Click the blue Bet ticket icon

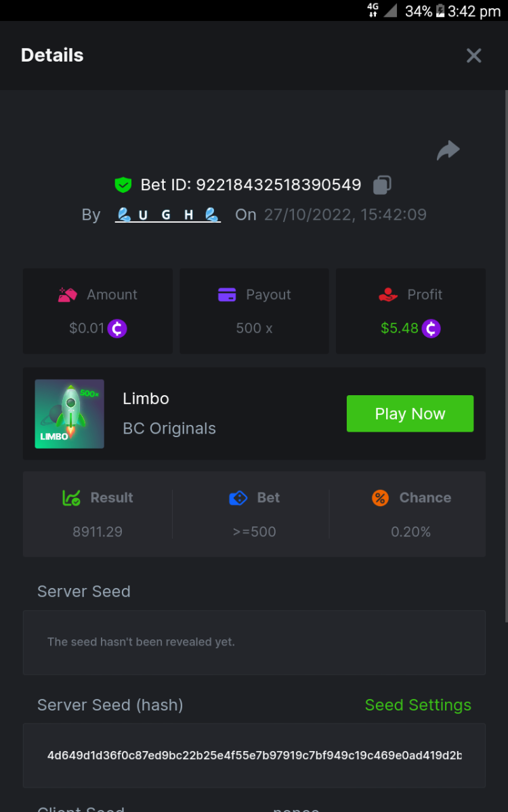coord(238,498)
